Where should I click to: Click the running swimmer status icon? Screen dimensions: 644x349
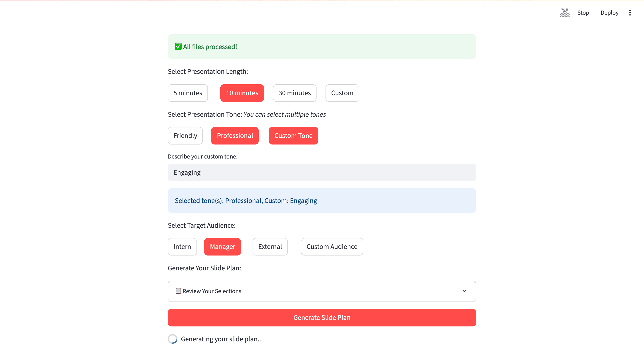pos(564,12)
